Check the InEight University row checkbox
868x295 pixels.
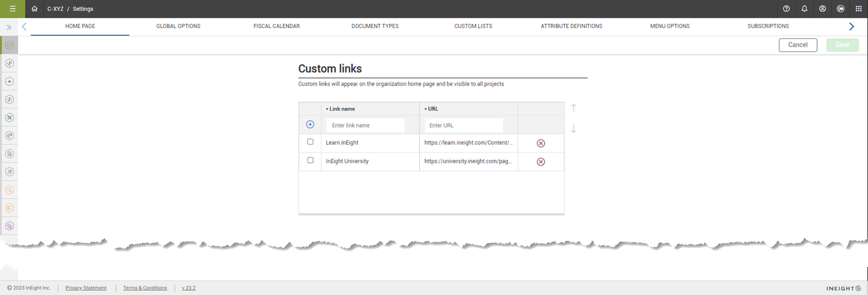pyautogui.click(x=310, y=160)
